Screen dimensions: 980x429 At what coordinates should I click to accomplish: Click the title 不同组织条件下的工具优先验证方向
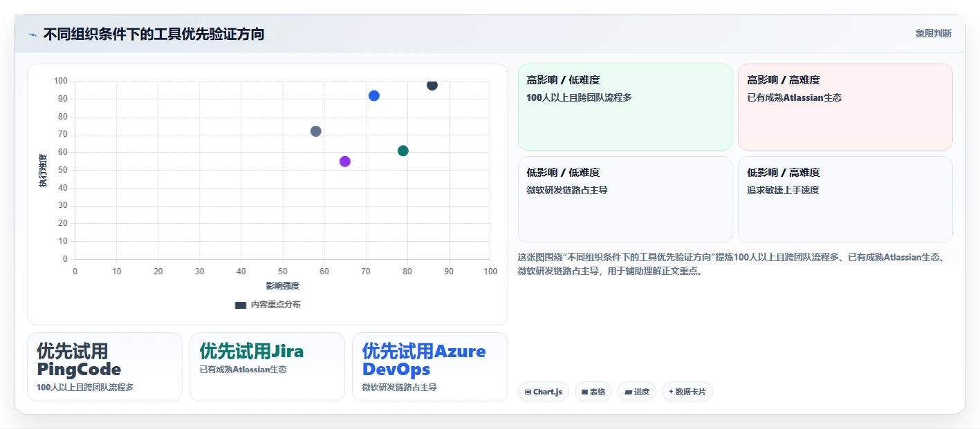[x=154, y=34]
